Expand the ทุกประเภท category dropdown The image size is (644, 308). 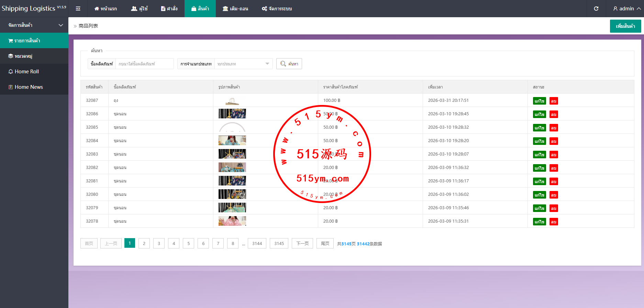tap(243, 64)
